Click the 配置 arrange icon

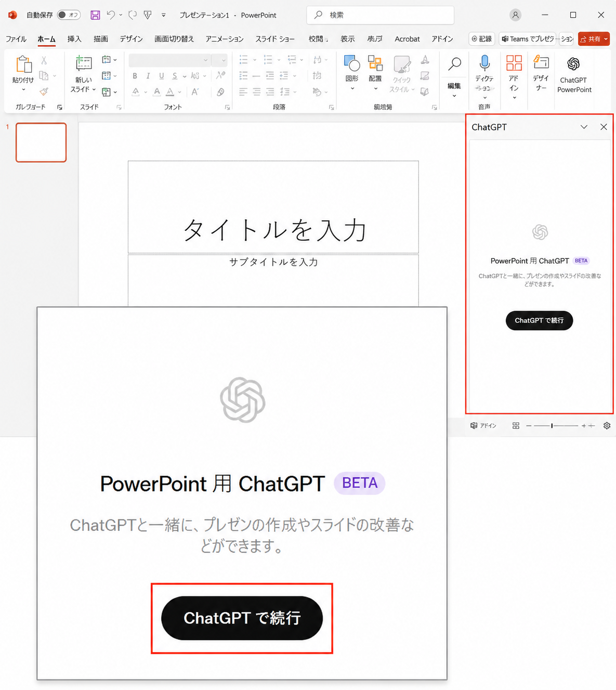click(375, 64)
